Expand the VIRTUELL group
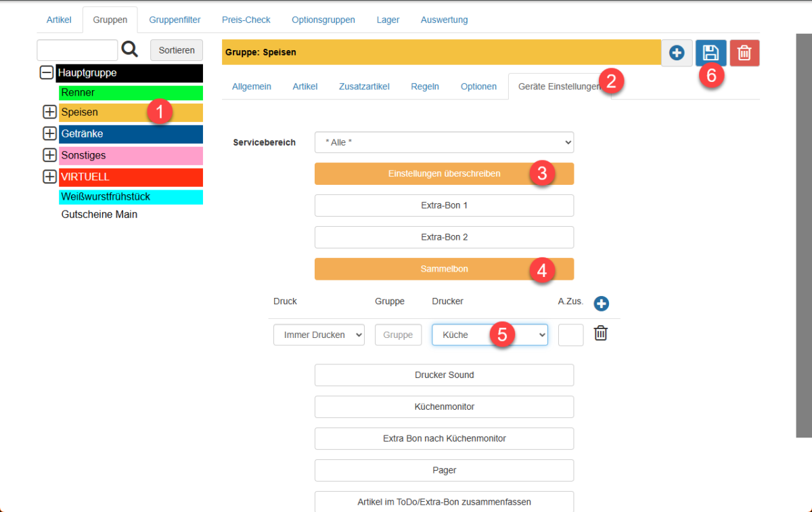Screen dimensions: 812x512 click(49, 177)
